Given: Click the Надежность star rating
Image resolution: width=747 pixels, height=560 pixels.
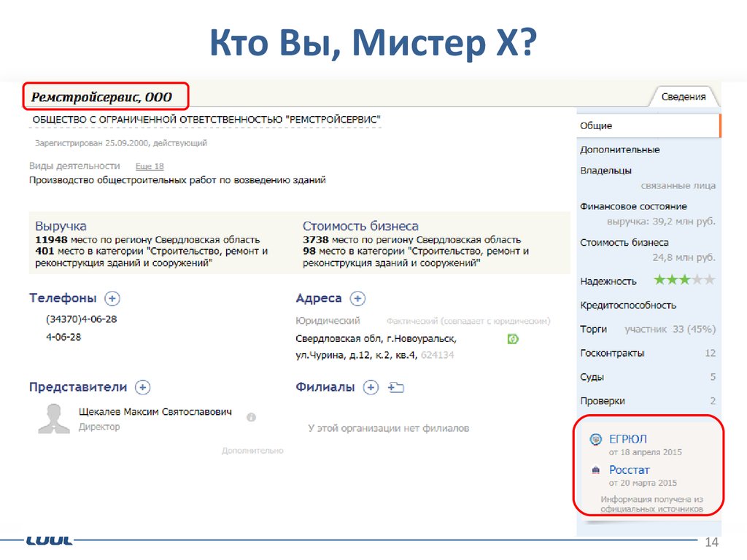Looking at the screenshot, I should coord(684,280).
